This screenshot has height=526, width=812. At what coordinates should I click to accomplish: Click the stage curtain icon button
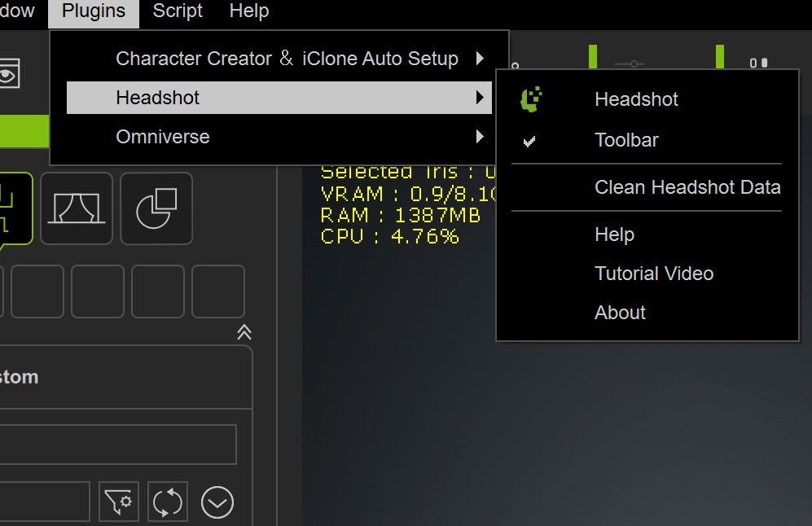click(x=77, y=208)
